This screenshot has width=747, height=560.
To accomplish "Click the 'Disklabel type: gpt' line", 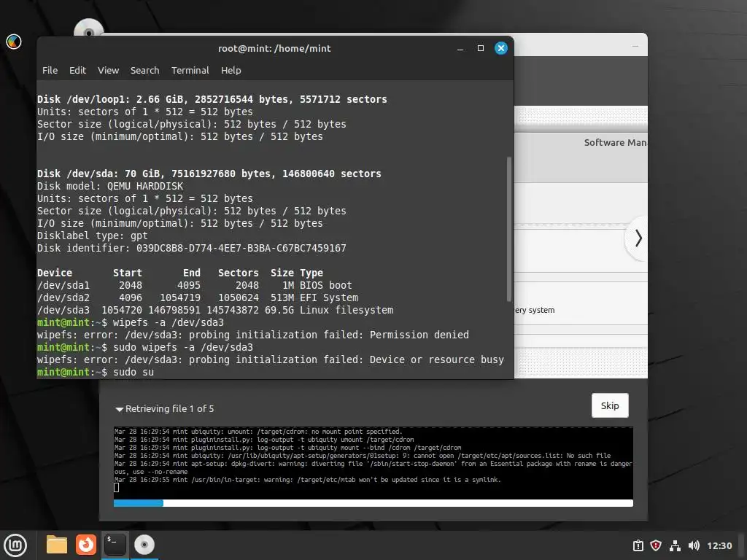I will (x=93, y=236).
